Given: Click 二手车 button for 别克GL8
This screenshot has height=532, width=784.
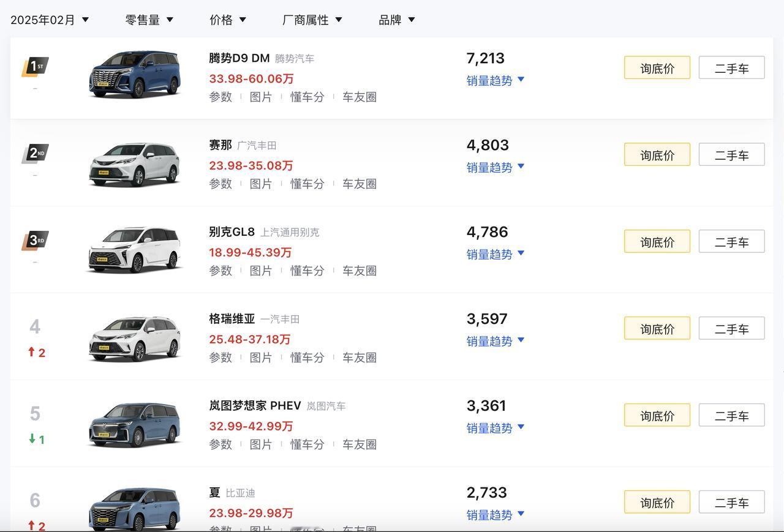Looking at the screenshot, I should pos(732,242).
